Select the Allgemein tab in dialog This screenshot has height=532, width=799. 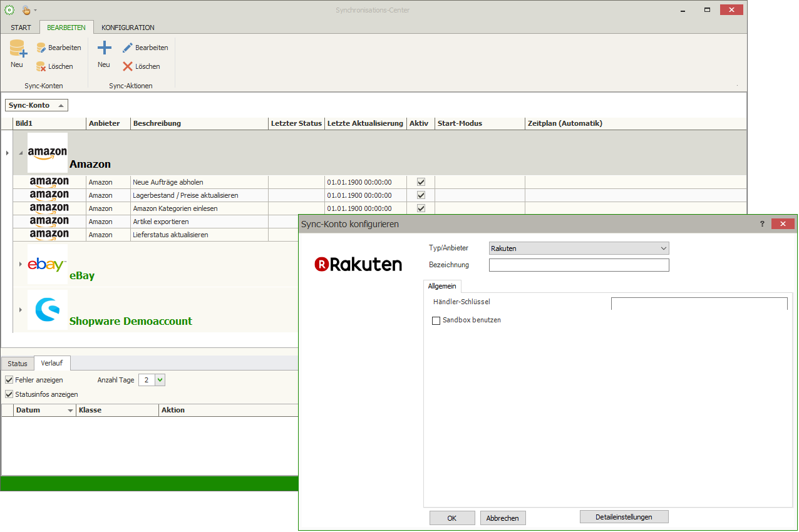click(x=442, y=286)
